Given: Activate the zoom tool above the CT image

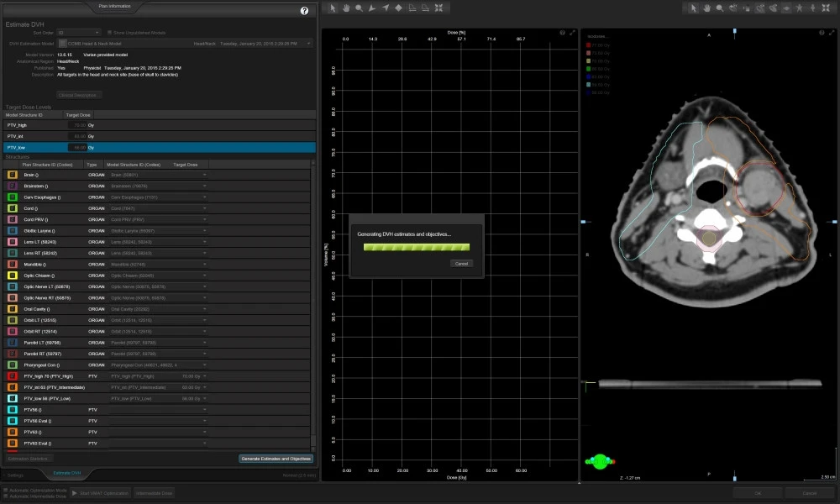Looking at the screenshot, I should click(x=720, y=8).
